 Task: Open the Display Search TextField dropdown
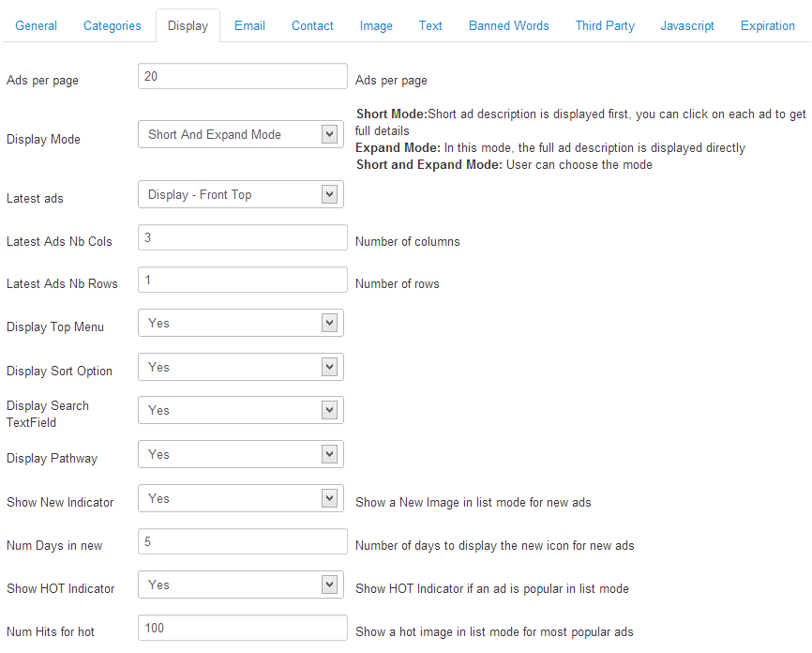pos(241,410)
